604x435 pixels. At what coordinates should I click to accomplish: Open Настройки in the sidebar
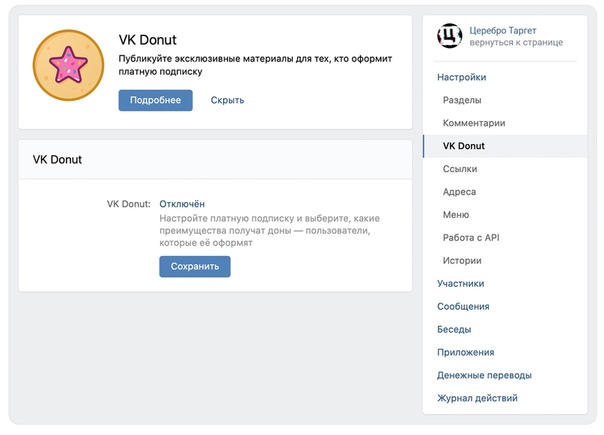pos(461,77)
